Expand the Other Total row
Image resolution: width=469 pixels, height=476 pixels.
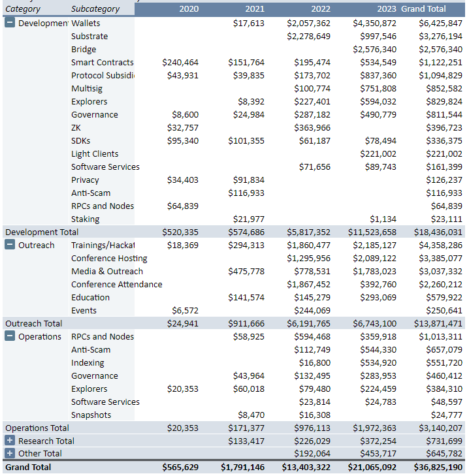click(10, 453)
